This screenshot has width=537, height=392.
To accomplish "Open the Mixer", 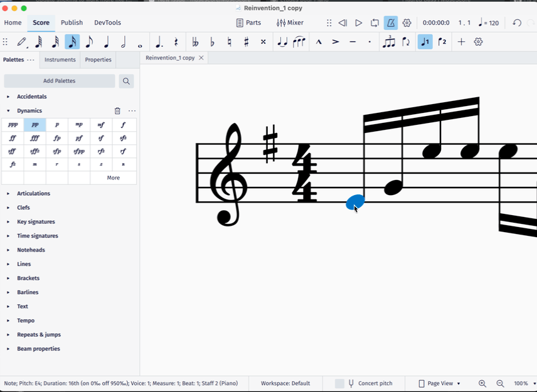I will [x=290, y=23].
